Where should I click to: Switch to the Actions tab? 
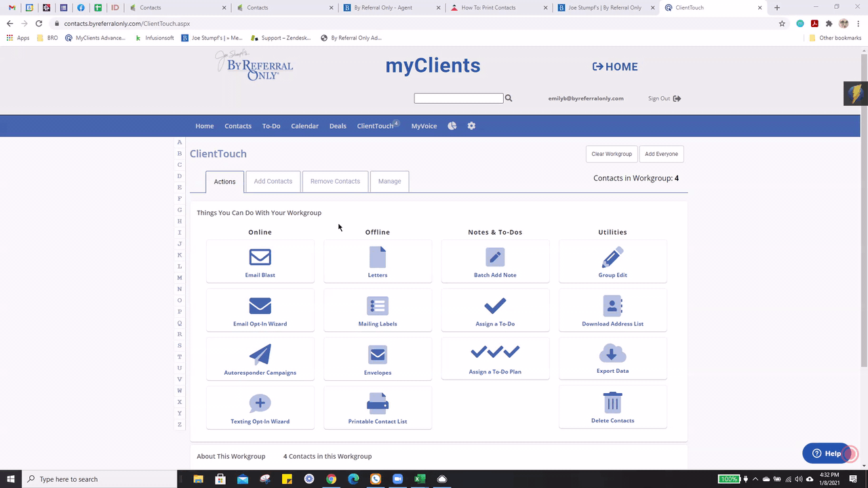pyautogui.click(x=224, y=182)
